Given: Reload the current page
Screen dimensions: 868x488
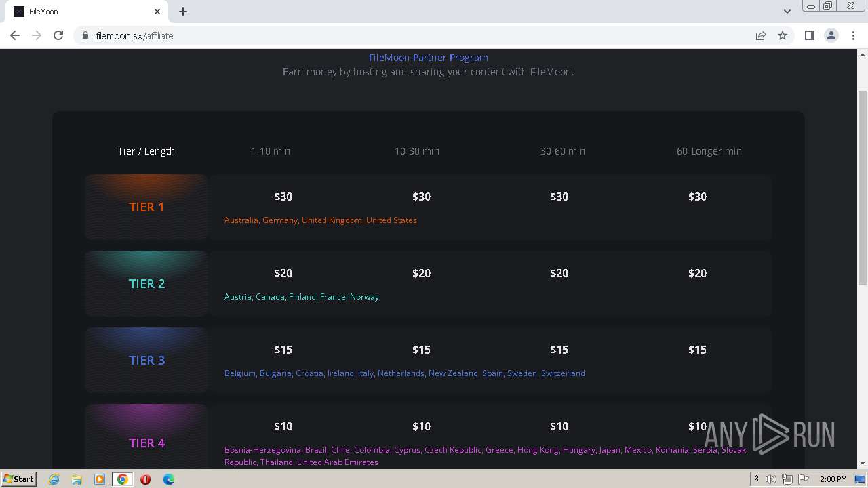Looking at the screenshot, I should coord(58,35).
